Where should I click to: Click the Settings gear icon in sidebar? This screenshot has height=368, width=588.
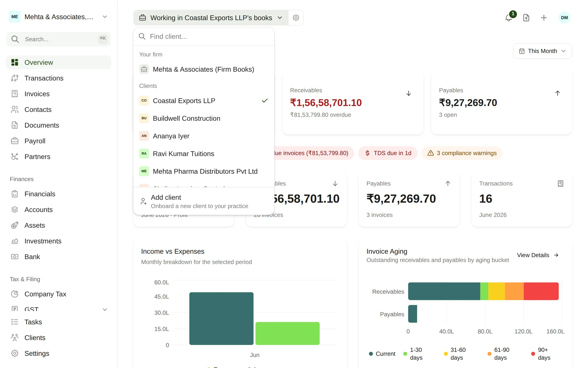[15, 353]
